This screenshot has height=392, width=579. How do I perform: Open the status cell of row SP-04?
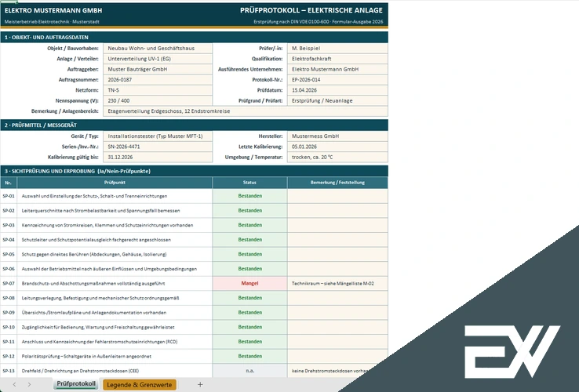click(x=250, y=240)
